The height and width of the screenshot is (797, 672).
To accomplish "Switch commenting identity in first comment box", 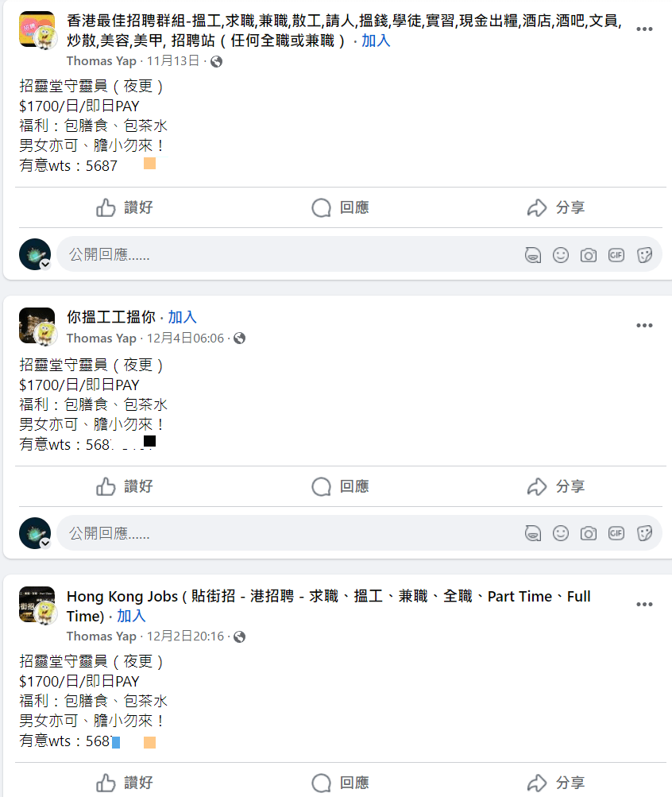I will pos(36,255).
